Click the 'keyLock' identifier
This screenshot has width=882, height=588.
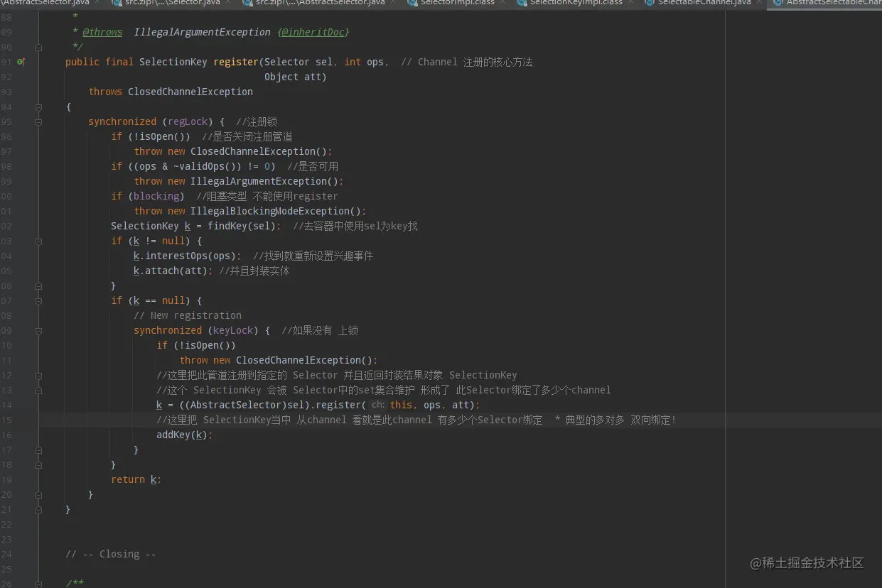coord(233,330)
